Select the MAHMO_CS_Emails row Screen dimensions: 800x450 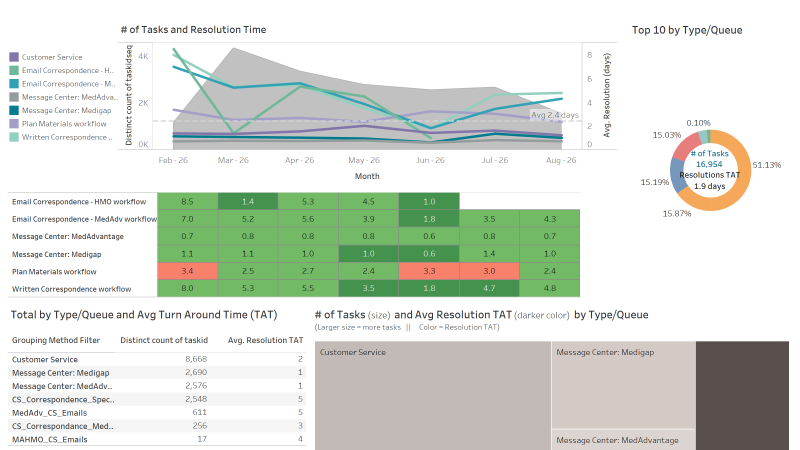point(157,439)
